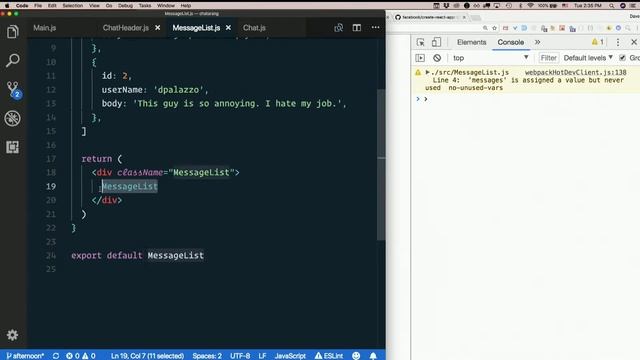Click the afternoon git branch in status bar
This screenshot has height=360, width=640.
(25, 356)
